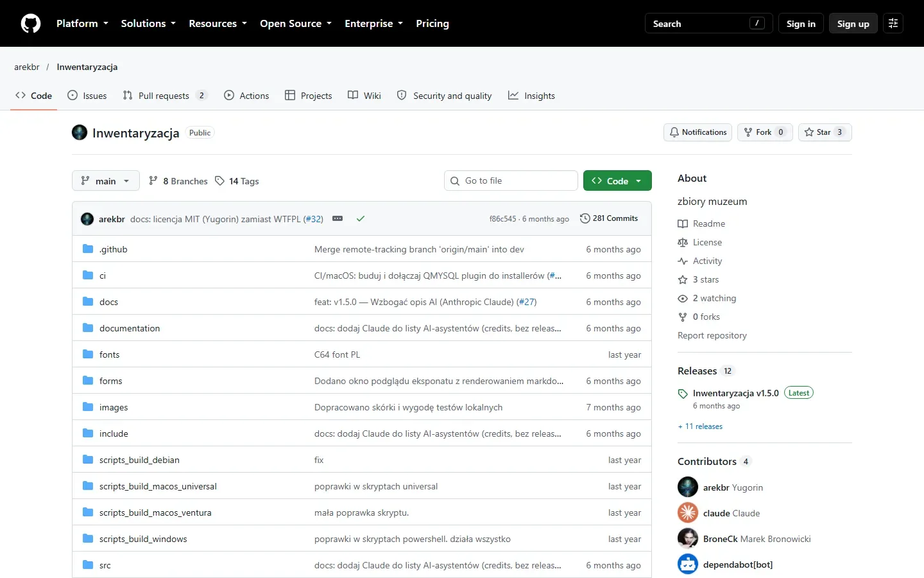
Task: Click the commits history clock icon
Action: click(x=585, y=218)
